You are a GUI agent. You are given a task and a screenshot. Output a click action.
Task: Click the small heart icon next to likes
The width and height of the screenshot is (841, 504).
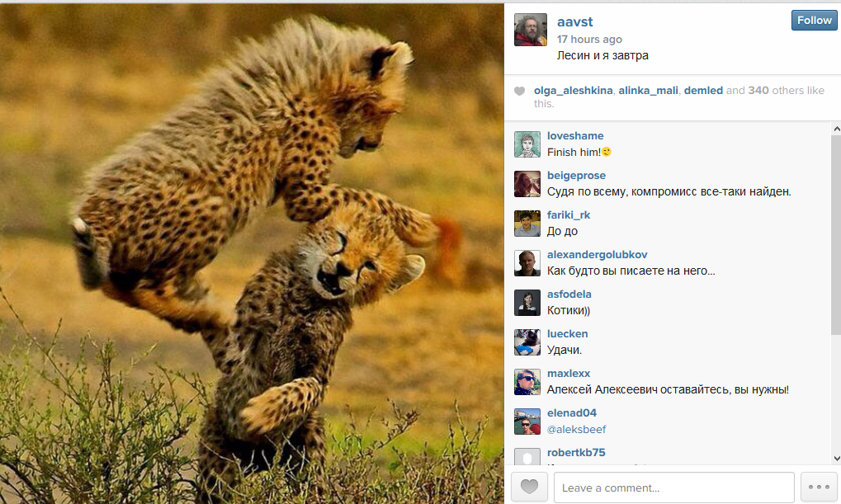tap(519, 91)
